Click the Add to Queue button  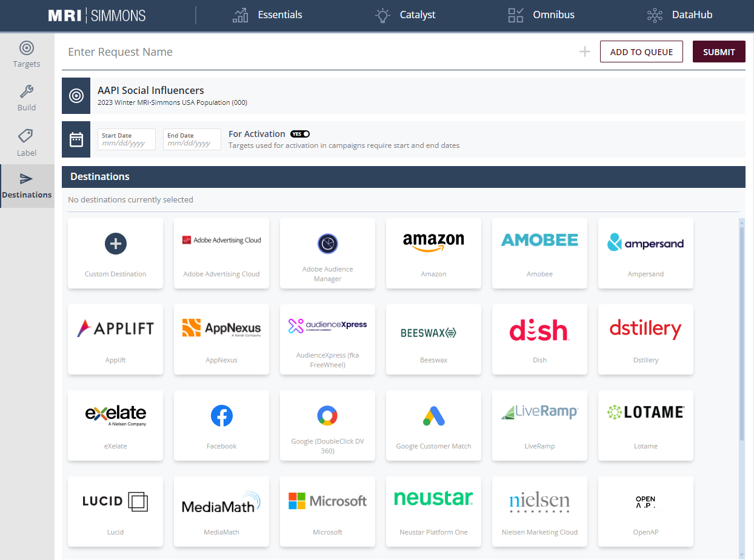[x=641, y=52]
